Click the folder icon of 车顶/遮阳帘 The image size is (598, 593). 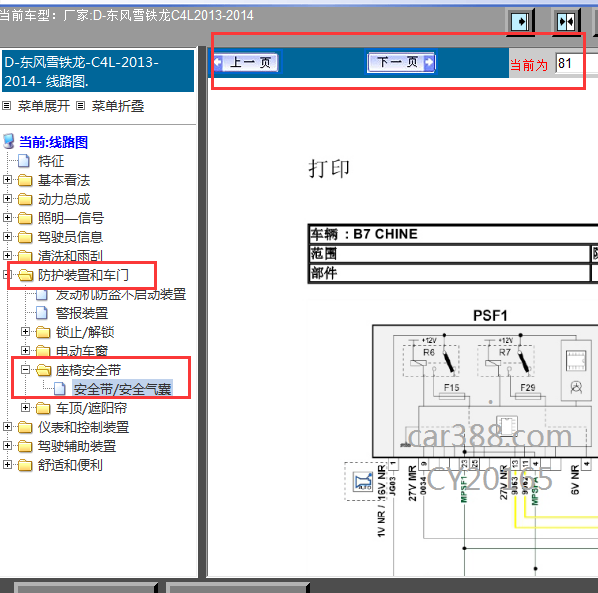click(x=43, y=408)
